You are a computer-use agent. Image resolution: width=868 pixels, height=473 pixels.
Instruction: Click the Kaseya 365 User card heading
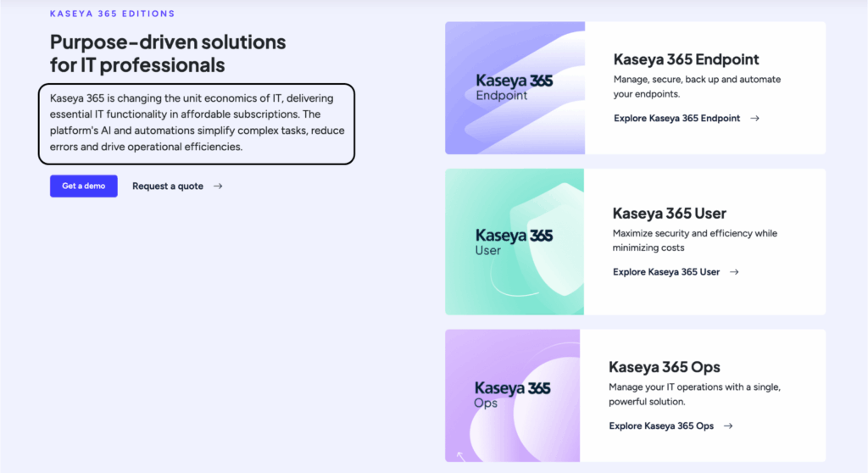pos(670,214)
